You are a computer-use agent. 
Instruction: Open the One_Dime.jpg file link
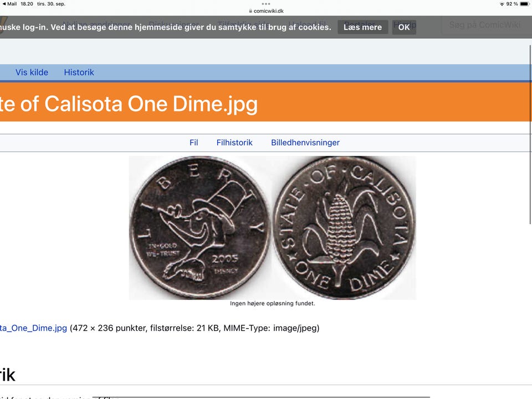point(33,328)
